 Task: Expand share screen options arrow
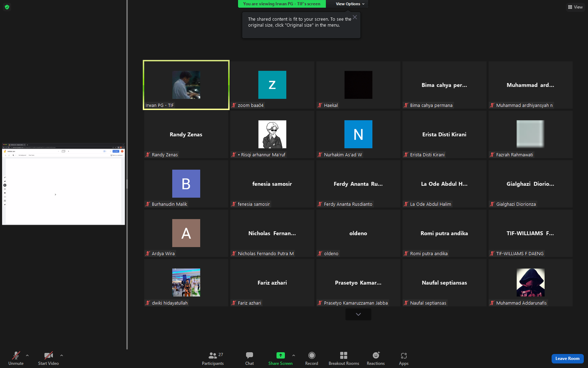click(x=294, y=355)
